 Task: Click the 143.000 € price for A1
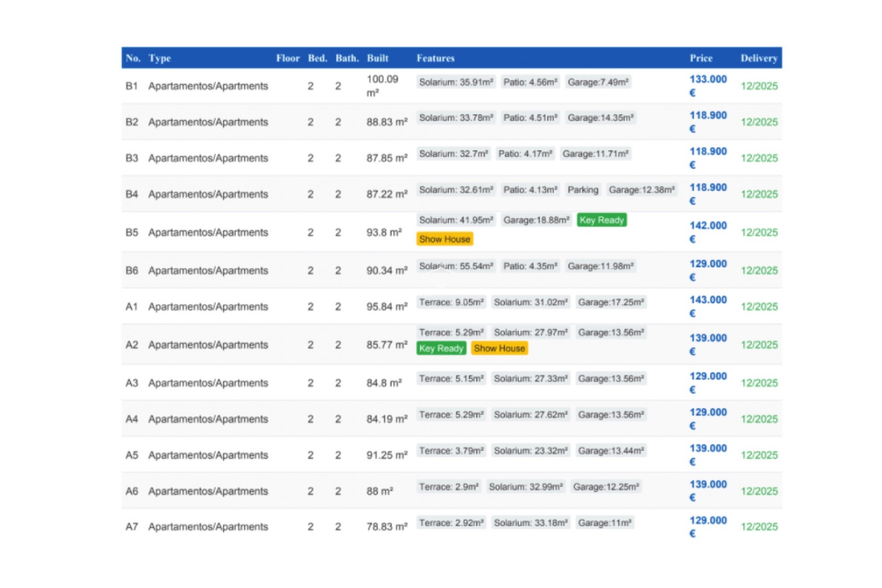tap(707, 300)
